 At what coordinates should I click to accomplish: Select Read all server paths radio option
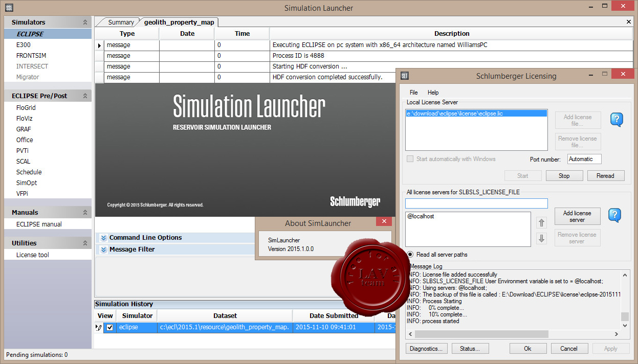[x=410, y=255]
